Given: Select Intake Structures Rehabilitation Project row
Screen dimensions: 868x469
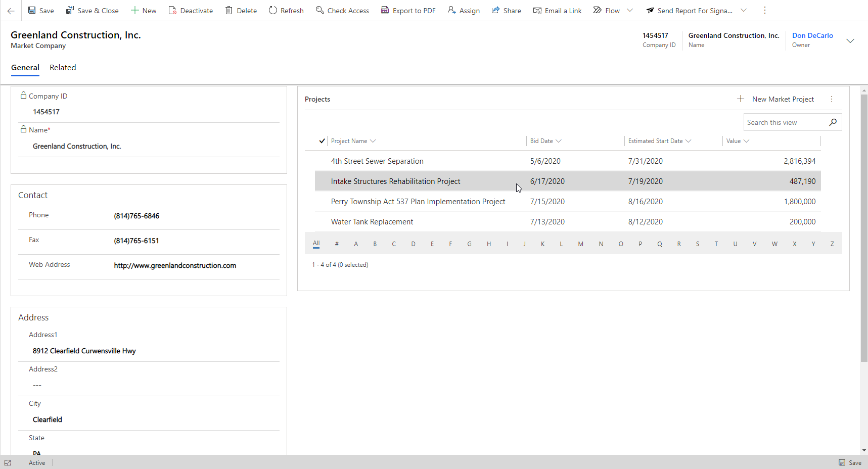Looking at the screenshot, I should 568,181.
